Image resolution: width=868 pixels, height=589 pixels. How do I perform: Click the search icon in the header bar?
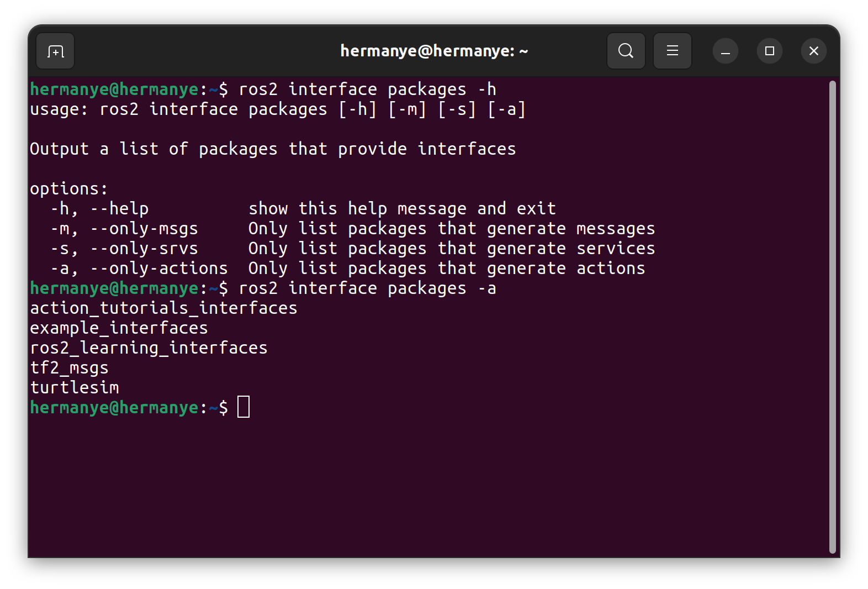626,51
